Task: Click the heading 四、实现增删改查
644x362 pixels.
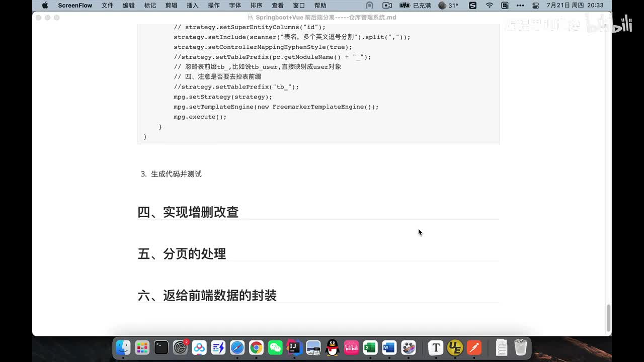Action: point(188,212)
